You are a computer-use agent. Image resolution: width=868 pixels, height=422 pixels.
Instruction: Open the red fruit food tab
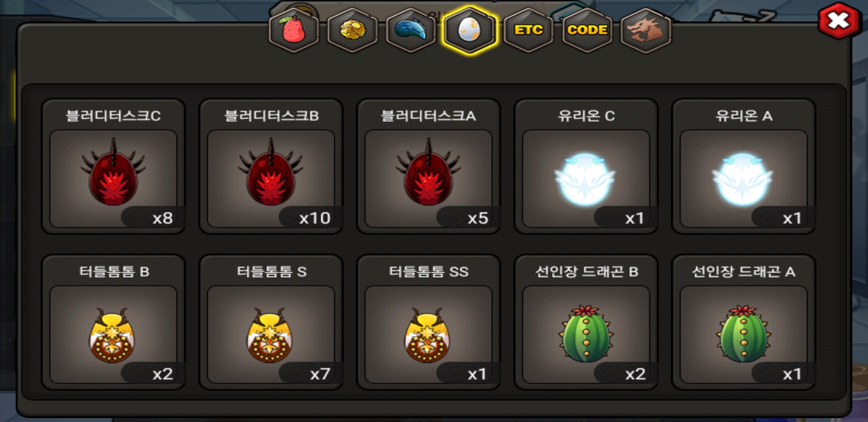[x=294, y=30]
